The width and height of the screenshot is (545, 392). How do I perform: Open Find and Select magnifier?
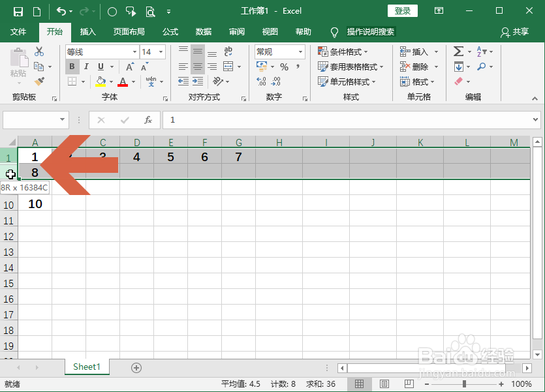[x=482, y=67]
